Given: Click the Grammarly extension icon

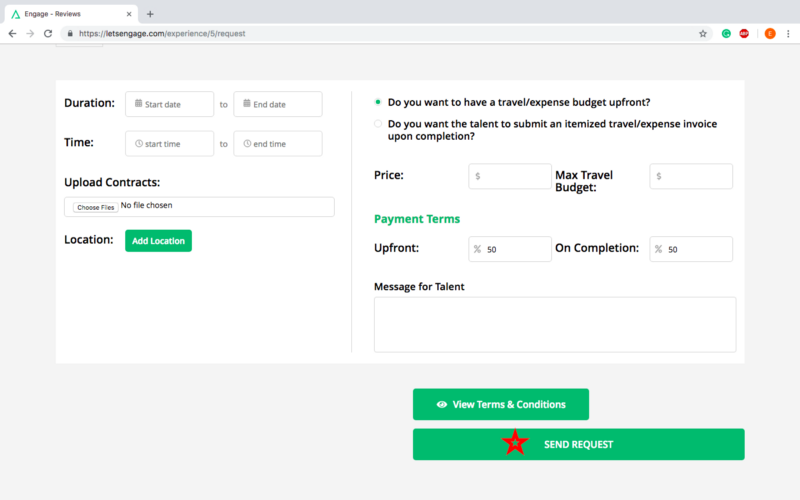Looking at the screenshot, I should [727, 33].
